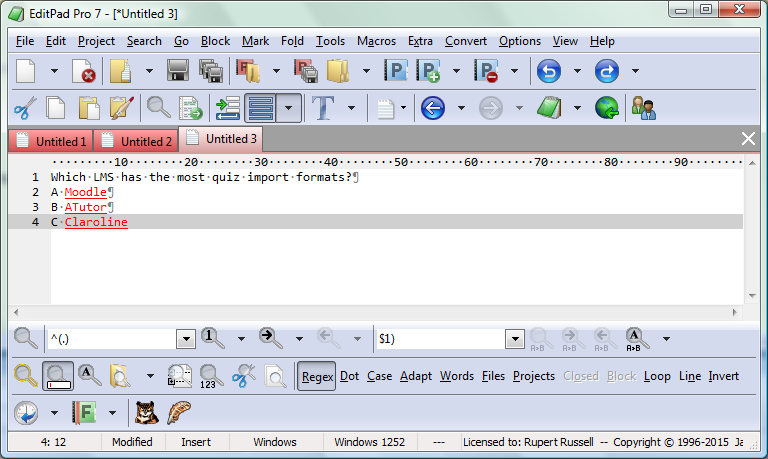Click the globe web browser icon
The width and height of the screenshot is (768, 459).
click(607, 108)
